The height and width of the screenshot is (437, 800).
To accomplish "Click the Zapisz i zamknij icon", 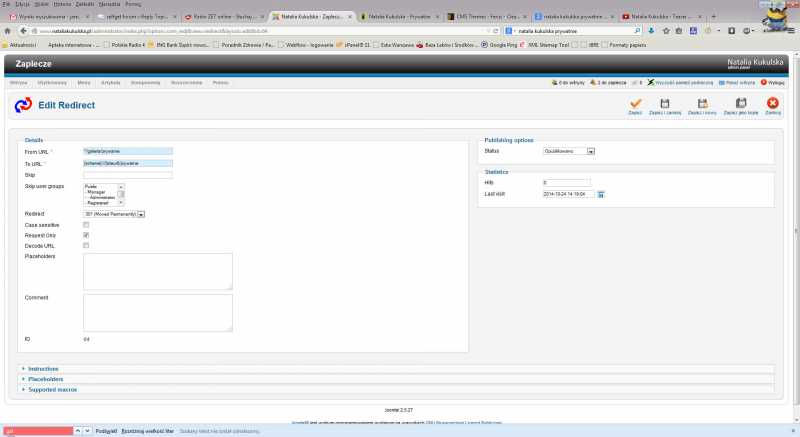I will coord(664,103).
